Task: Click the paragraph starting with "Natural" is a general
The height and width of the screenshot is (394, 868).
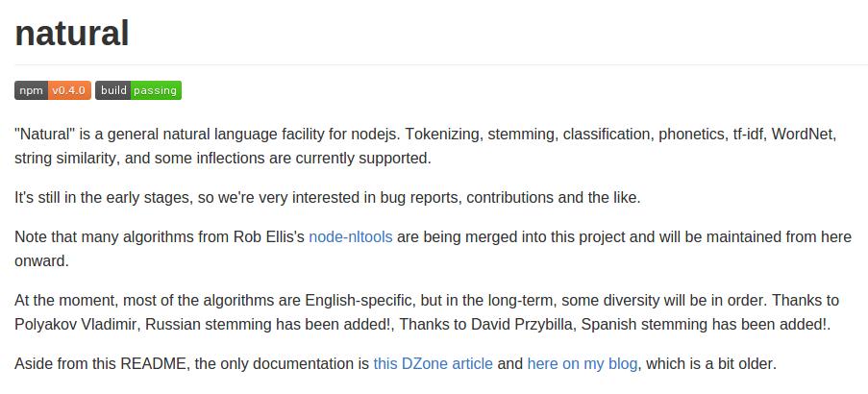Action: tap(425, 147)
